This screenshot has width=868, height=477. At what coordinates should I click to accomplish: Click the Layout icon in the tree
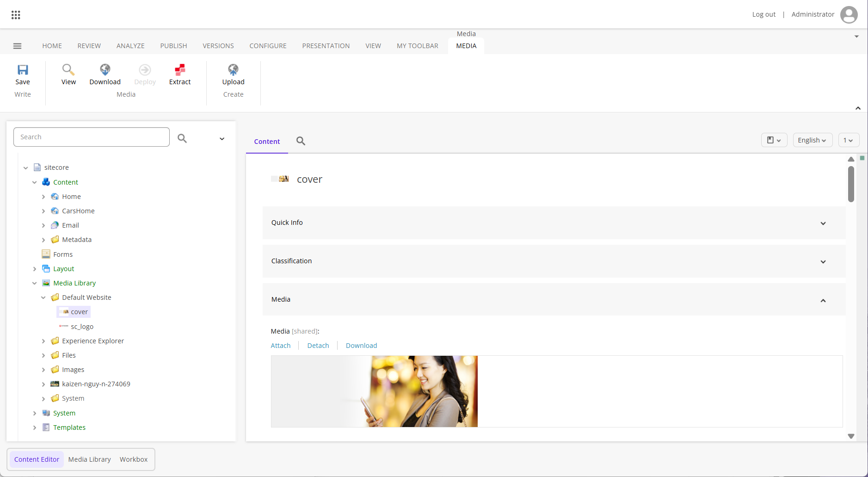pyautogui.click(x=46, y=269)
